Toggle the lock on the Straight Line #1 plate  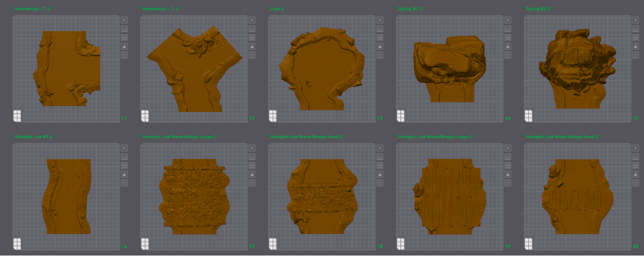(x=124, y=174)
